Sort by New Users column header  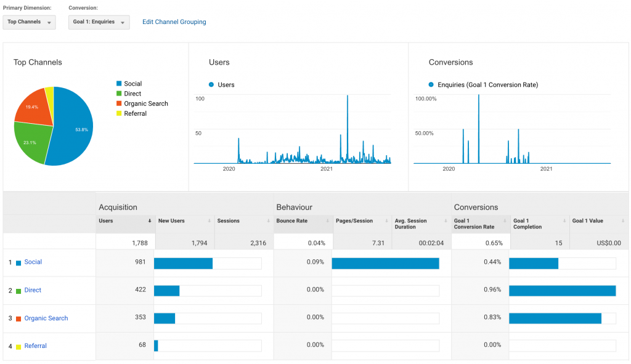tap(171, 221)
